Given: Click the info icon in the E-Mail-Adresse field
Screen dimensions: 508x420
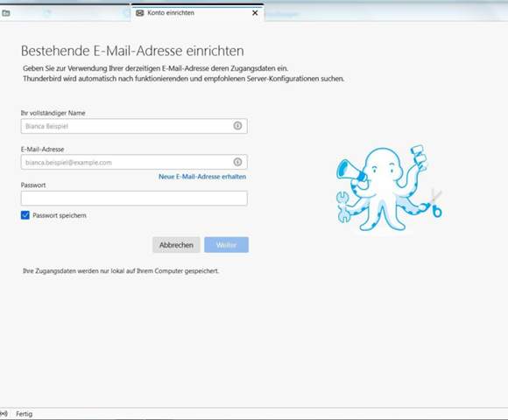Looking at the screenshot, I should coord(237,162).
